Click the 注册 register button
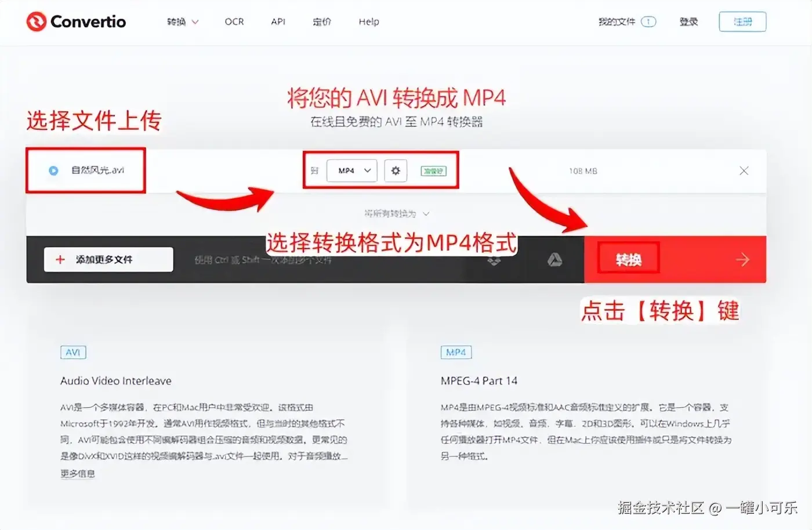The height and width of the screenshot is (530, 812). (742, 21)
